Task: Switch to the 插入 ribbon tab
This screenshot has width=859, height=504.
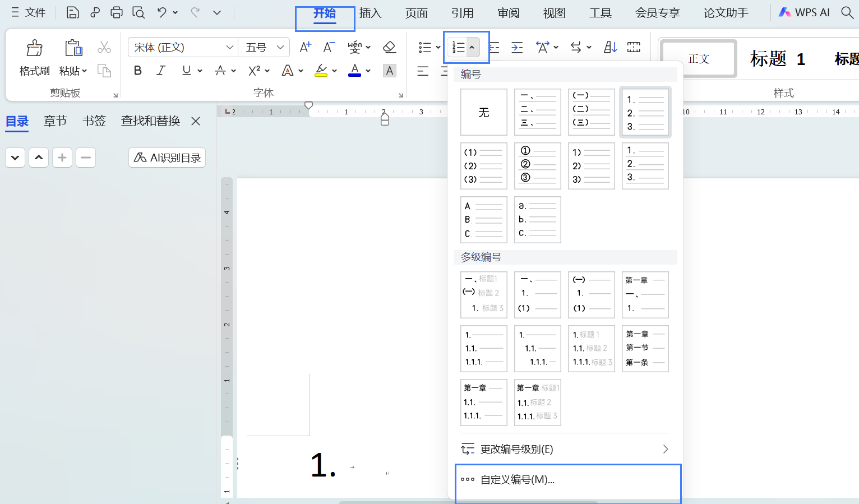Action: click(370, 13)
